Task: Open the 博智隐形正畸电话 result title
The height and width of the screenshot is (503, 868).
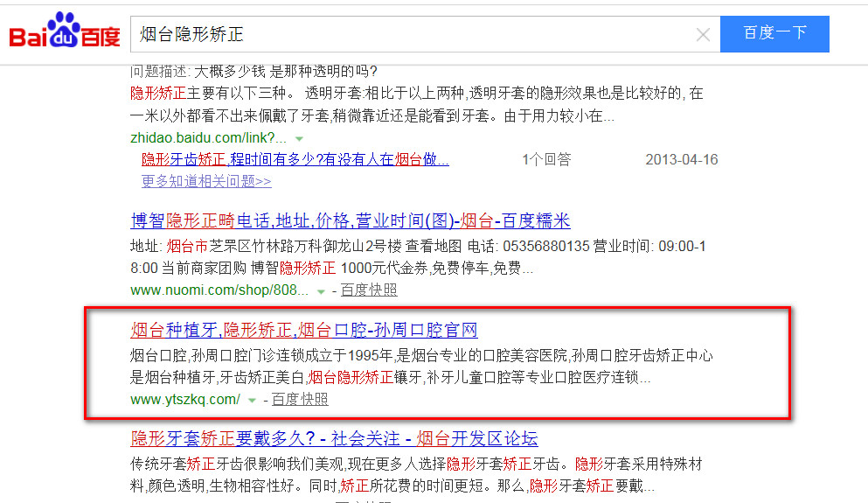Action: 350,220
